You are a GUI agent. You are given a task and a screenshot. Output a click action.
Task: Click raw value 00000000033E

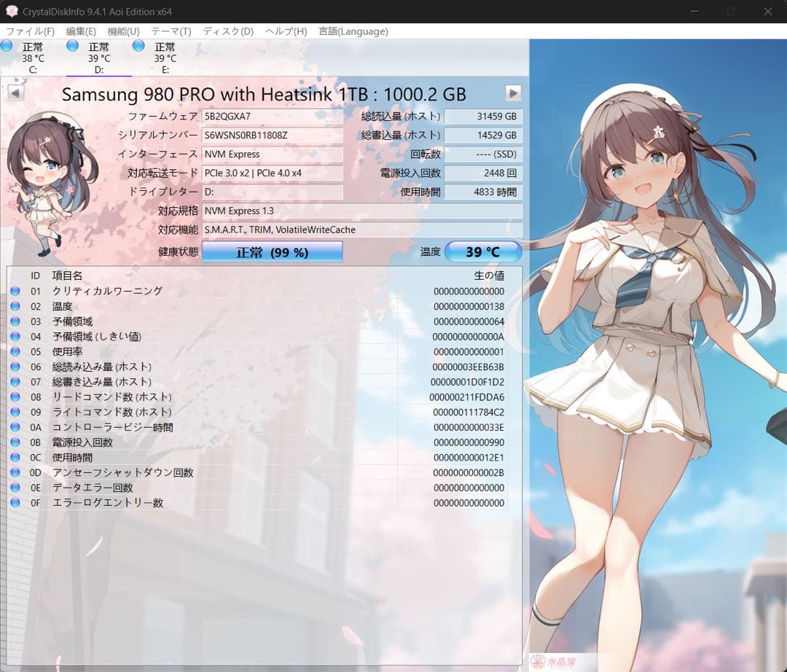pyautogui.click(x=469, y=427)
